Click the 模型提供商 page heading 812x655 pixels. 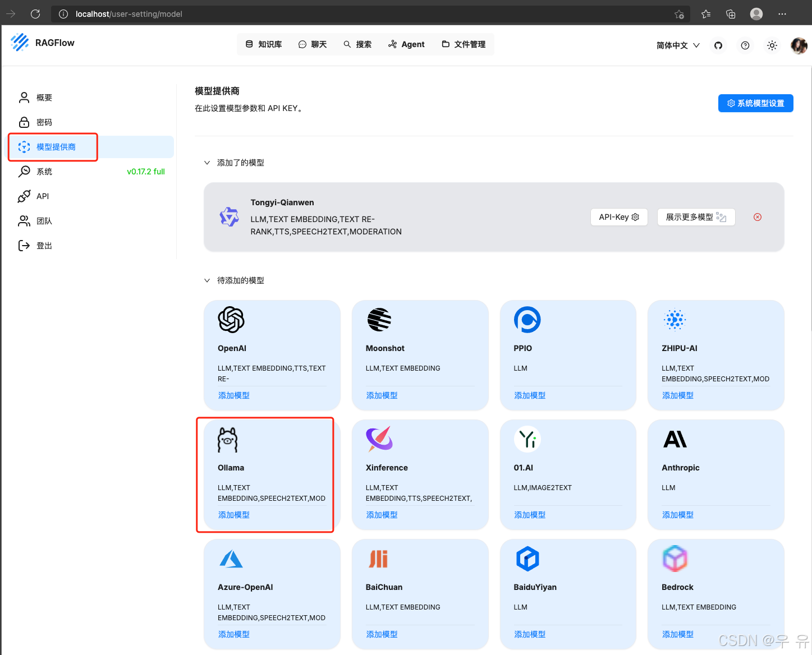217,91
